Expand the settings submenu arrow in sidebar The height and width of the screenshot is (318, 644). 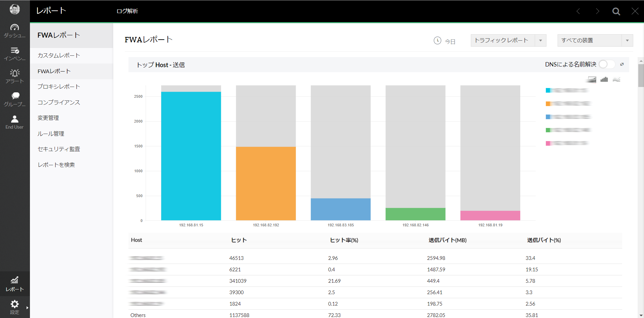tap(27, 308)
